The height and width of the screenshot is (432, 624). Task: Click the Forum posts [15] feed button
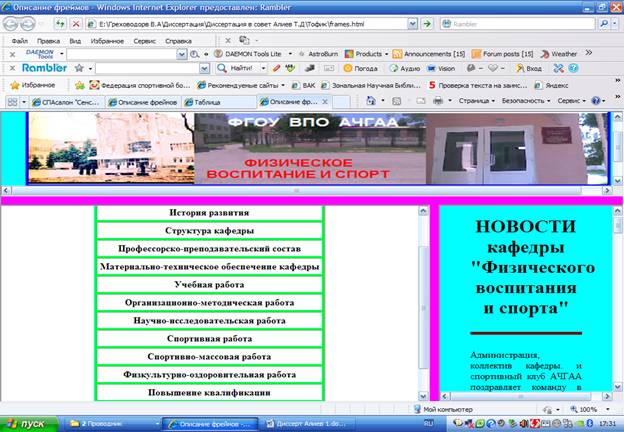[503, 54]
